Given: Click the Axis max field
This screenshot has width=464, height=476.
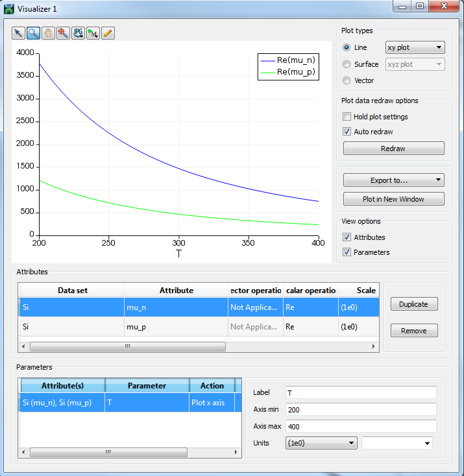Looking at the screenshot, I should (361, 426).
